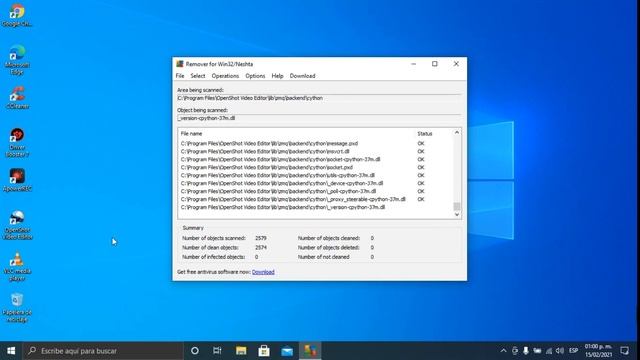Open Cortana circle icon on taskbar
The height and width of the screenshot is (360, 640).
click(x=195, y=351)
